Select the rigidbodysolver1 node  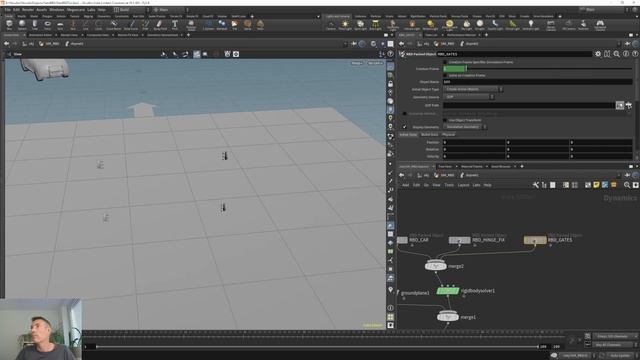[x=448, y=291]
